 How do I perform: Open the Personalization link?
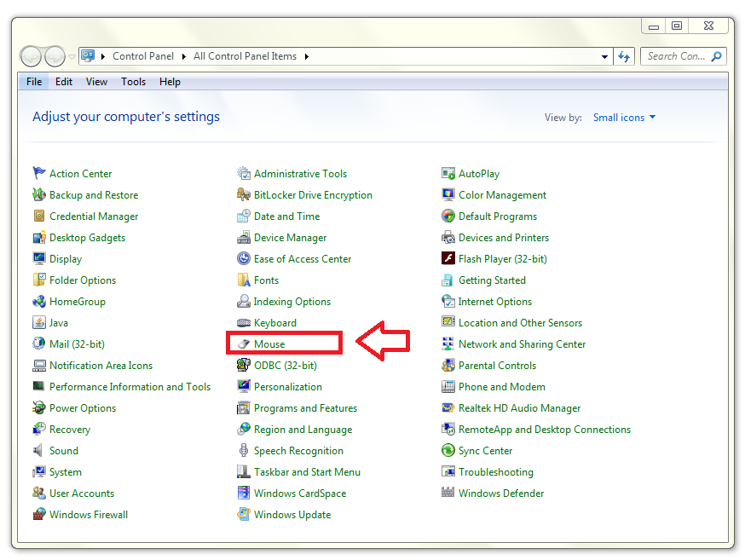288,387
